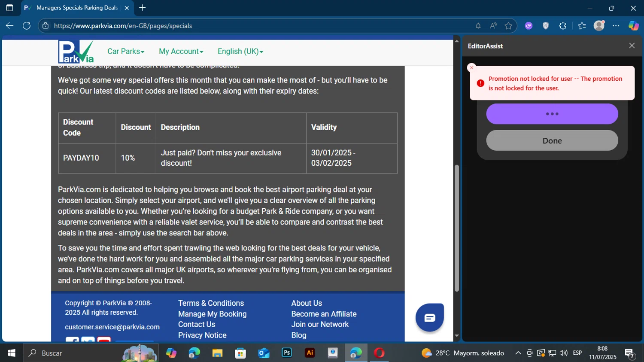Open a new browser tab
Viewport: 644px width, 362px height.
coord(143,8)
